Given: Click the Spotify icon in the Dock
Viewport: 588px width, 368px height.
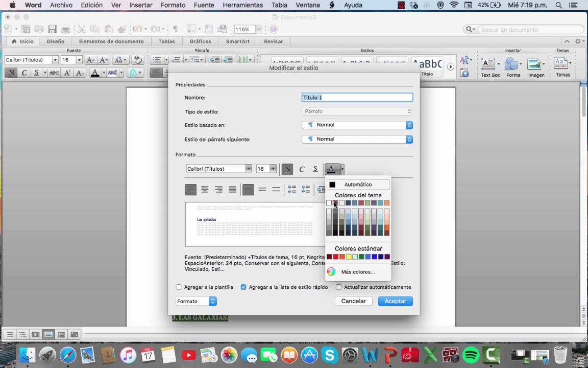Looking at the screenshot, I should [x=471, y=355].
